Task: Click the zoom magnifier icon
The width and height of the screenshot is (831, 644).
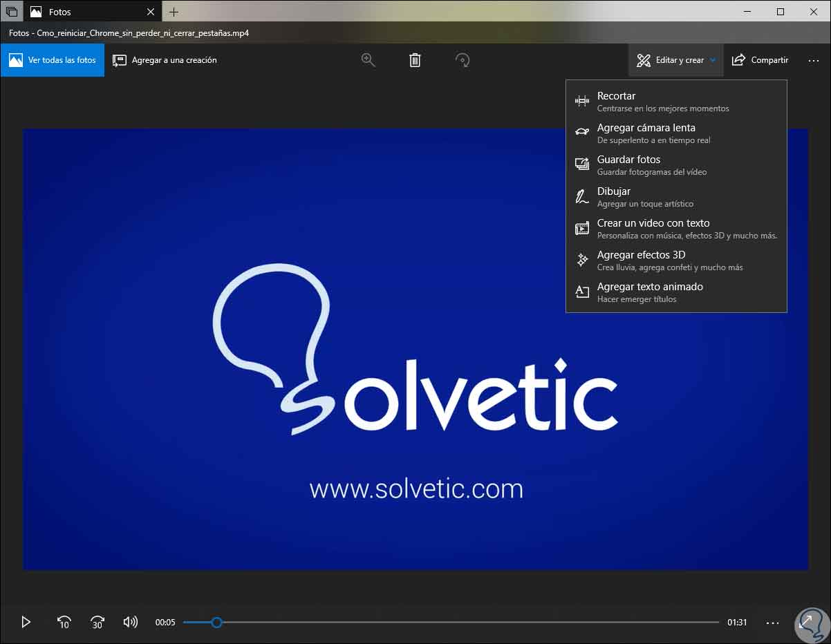Action: tap(368, 60)
